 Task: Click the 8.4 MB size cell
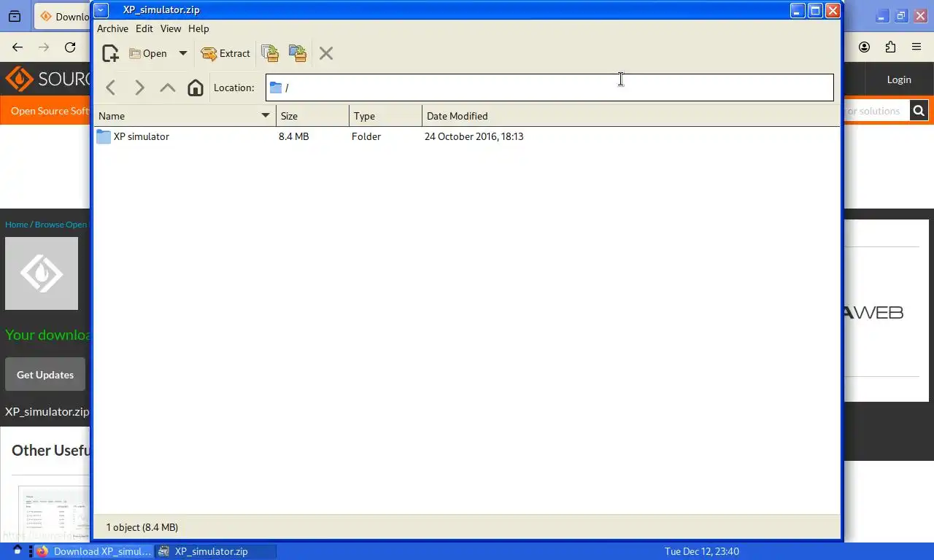pyautogui.click(x=293, y=136)
